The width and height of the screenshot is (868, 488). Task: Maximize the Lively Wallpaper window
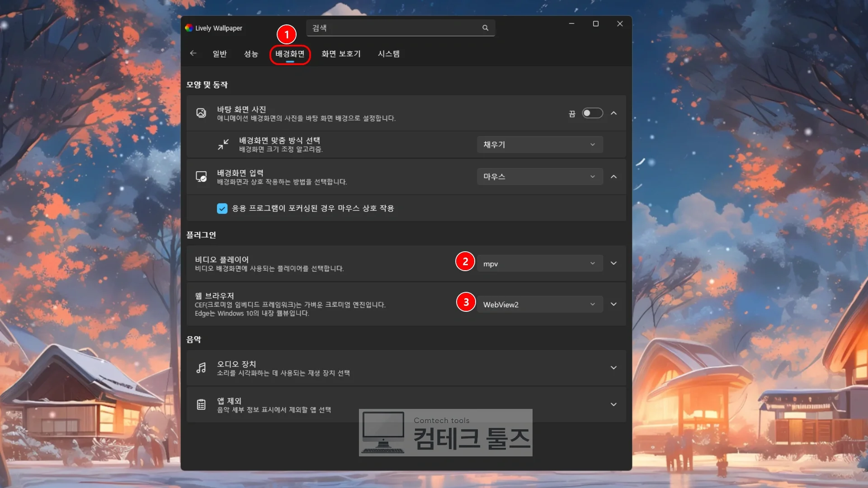[596, 23]
